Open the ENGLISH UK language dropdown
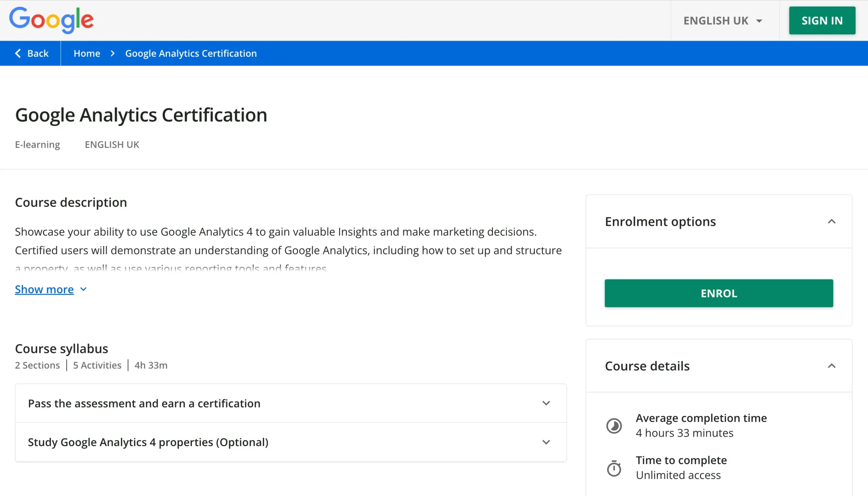This screenshot has width=868, height=496. click(723, 21)
